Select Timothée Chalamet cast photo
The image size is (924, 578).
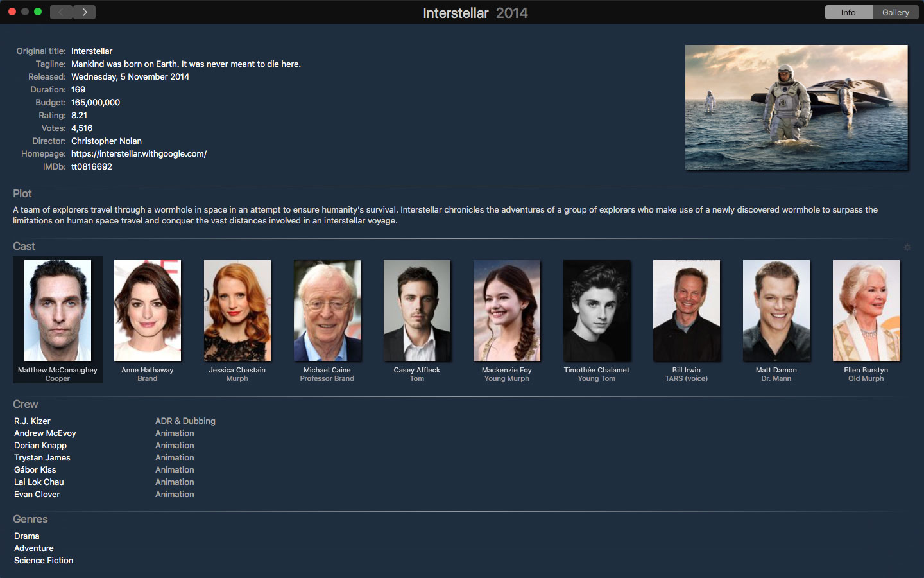(x=597, y=310)
